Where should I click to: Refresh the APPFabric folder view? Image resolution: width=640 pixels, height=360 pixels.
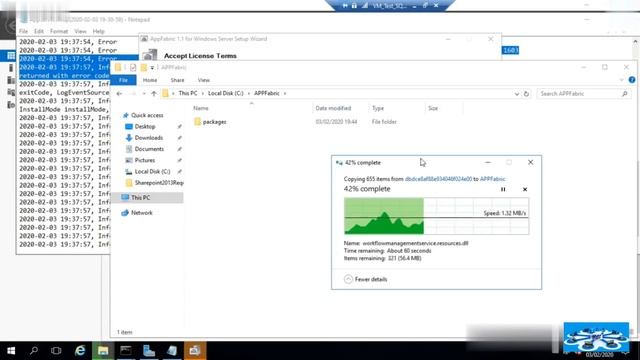pyautogui.click(x=526, y=93)
